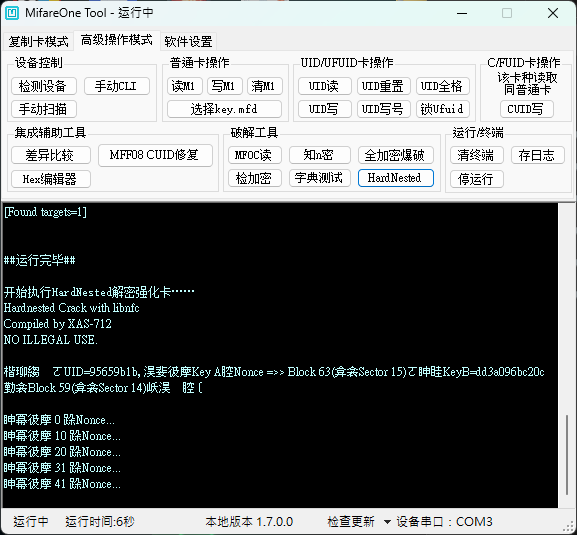
Task: Click 运行中 status label
Action: 31,521
